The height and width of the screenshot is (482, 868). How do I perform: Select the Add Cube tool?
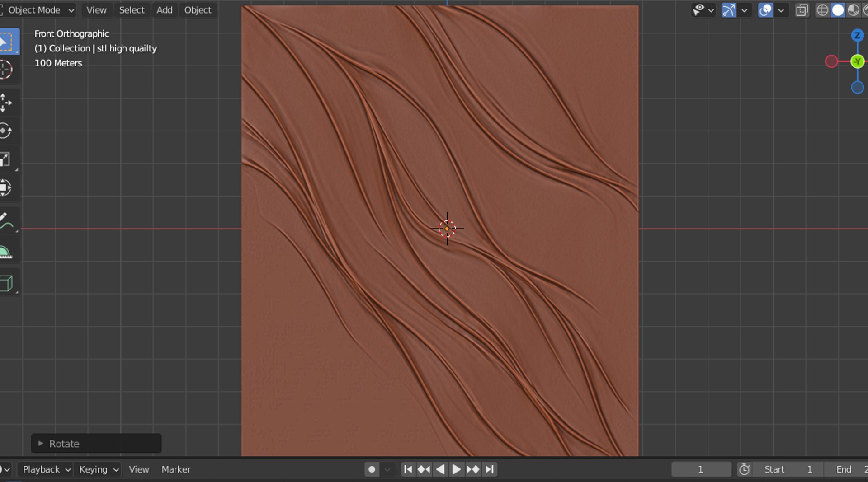coord(6,283)
